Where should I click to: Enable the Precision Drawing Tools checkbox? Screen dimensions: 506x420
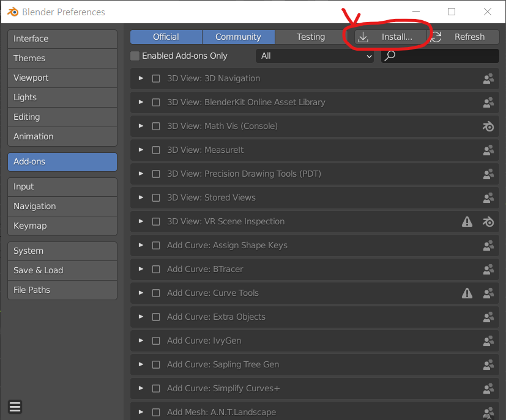point(156,174)
